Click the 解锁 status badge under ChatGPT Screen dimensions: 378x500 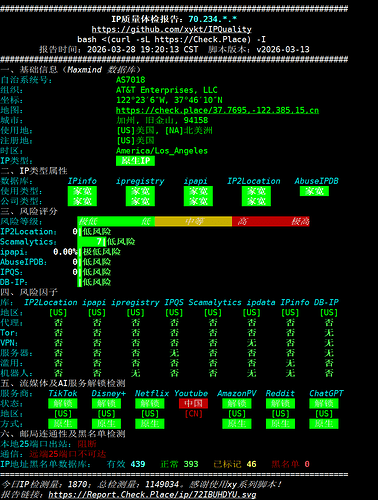(324, 403)
